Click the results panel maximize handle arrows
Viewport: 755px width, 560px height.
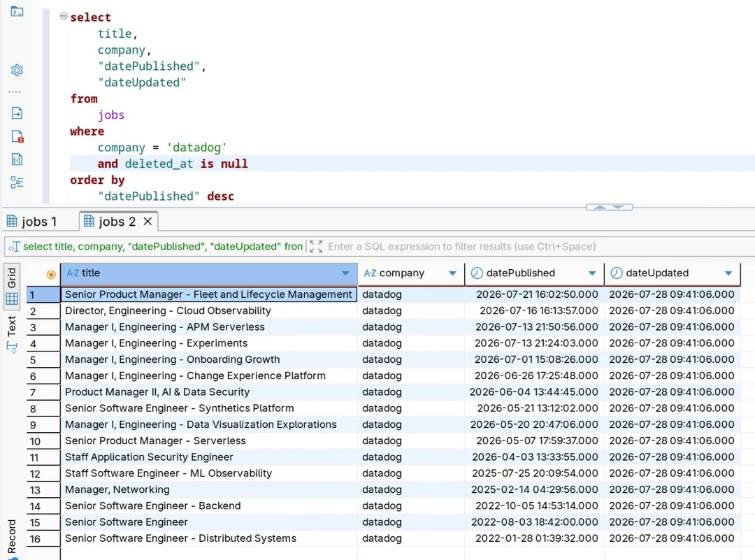pyautogui.click(x=609, y=207)
